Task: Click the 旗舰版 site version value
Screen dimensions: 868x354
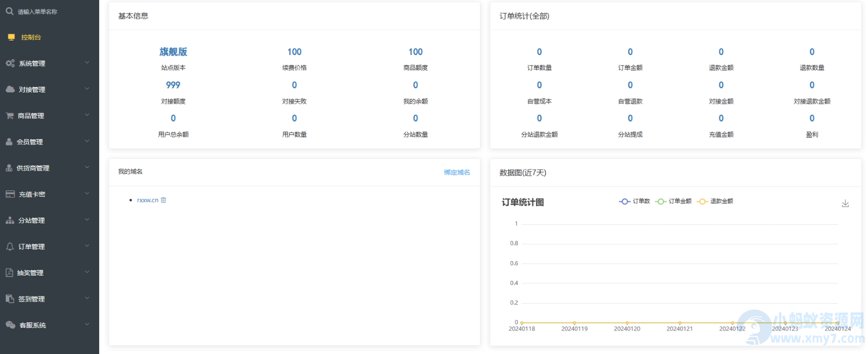Action: pos(173,52)
